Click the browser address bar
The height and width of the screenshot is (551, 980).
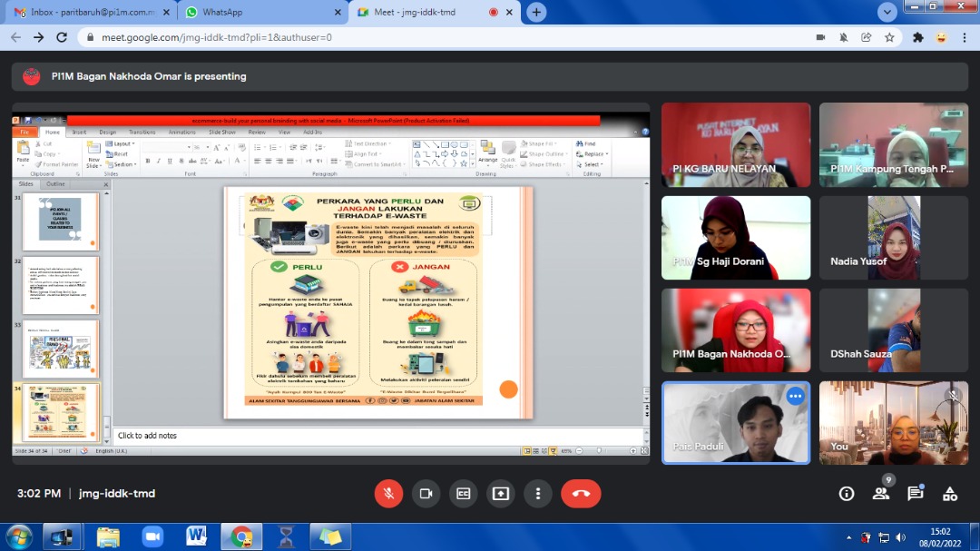pyautogui.click(x=436, y=37)
